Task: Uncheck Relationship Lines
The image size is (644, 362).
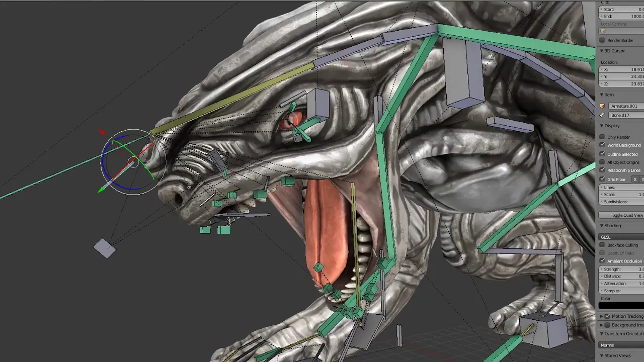Action: coord(602,170)
